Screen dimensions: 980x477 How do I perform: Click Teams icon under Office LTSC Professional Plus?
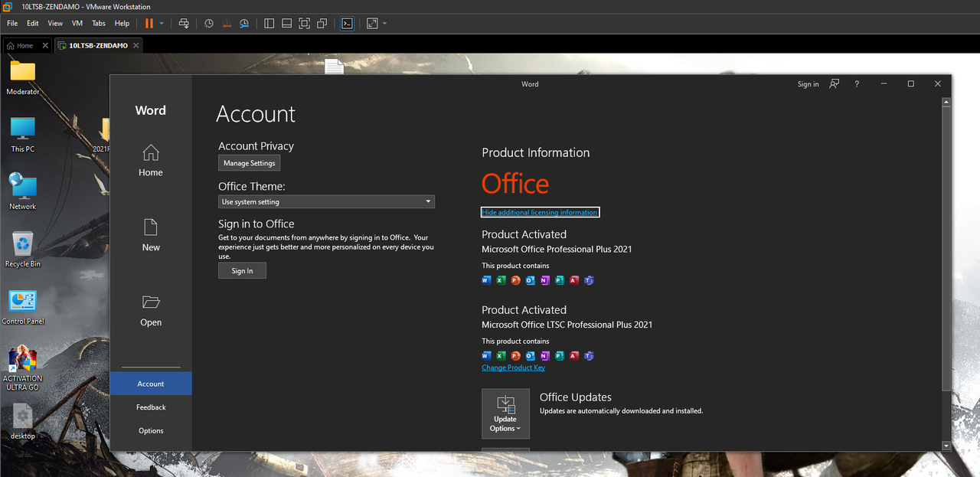589,356
